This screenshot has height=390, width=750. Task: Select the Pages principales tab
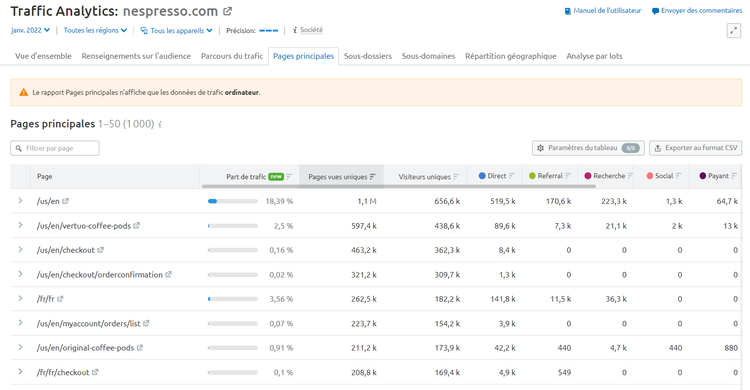click(x=303, y=56)
